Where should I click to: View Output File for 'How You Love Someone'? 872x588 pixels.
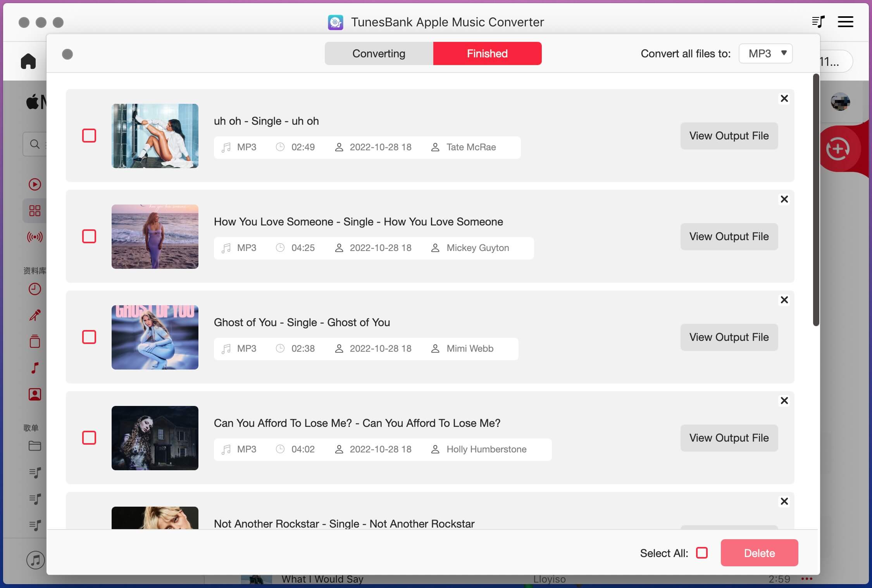[x=729, y=237]
